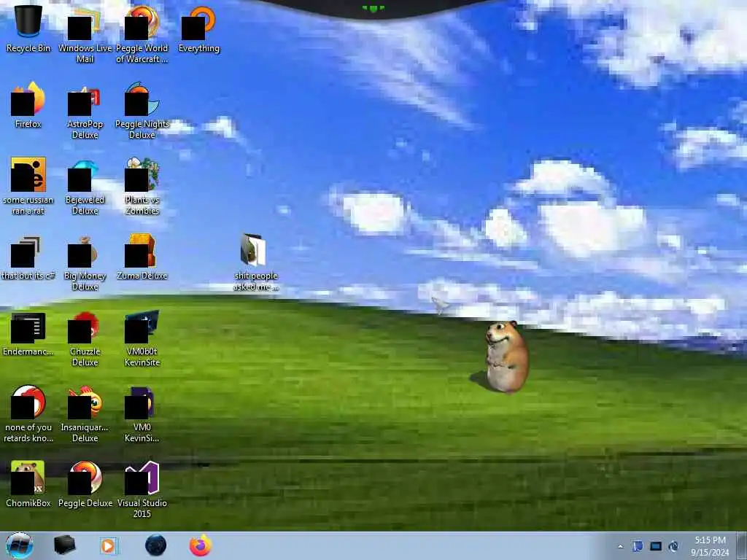Select the Peggle Nights Deluxe icon
The height and width of the screenshot is (560, 747).
(142, 111)
